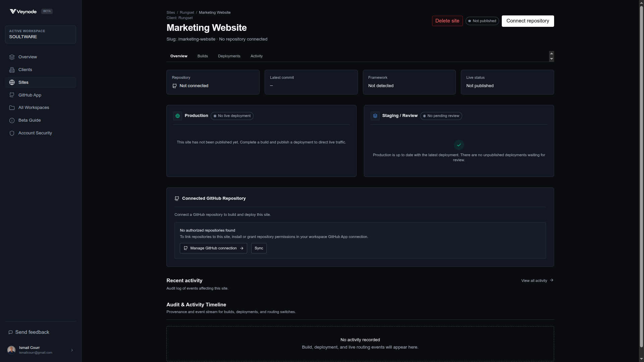This screenshot has height=362, width=644.
Task: Click the Production globe icon
Action: (177, 116)
